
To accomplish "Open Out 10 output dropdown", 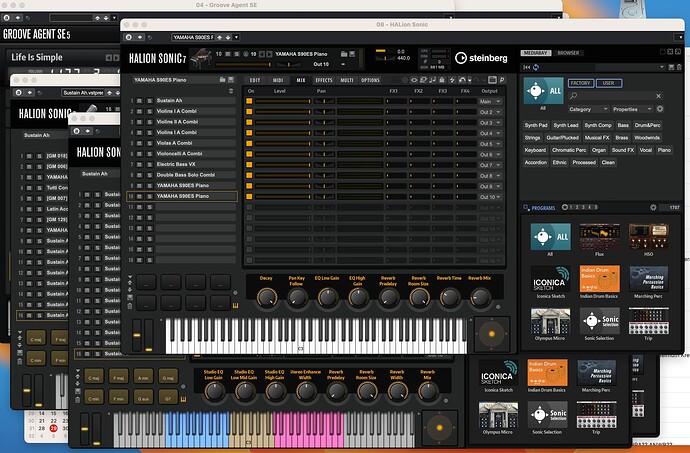I will pyautogui.click(x=490, y=197).
